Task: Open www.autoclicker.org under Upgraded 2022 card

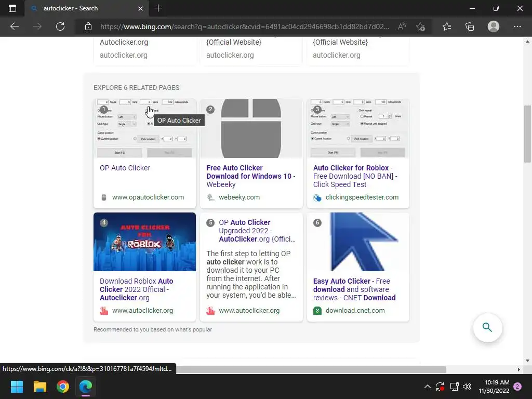Action: (249, 311)
